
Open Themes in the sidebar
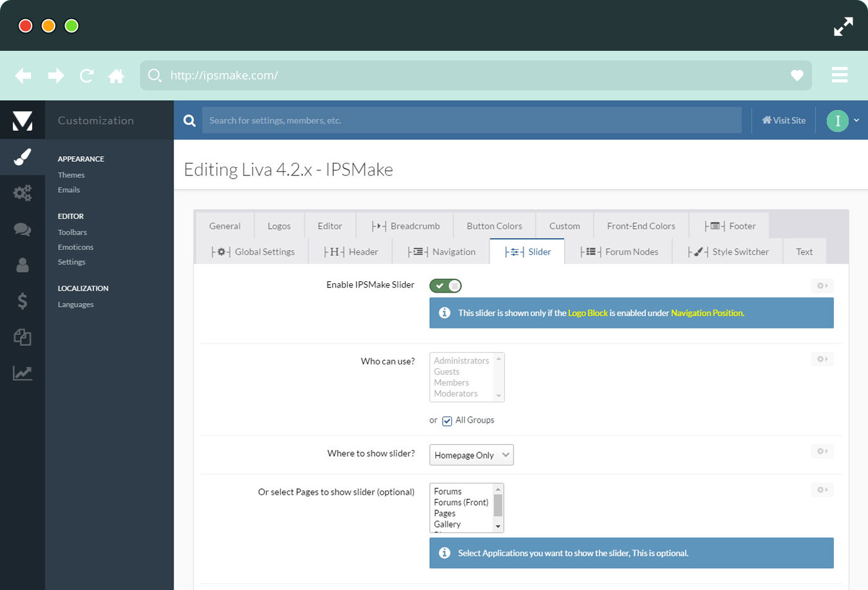(71, 175)
